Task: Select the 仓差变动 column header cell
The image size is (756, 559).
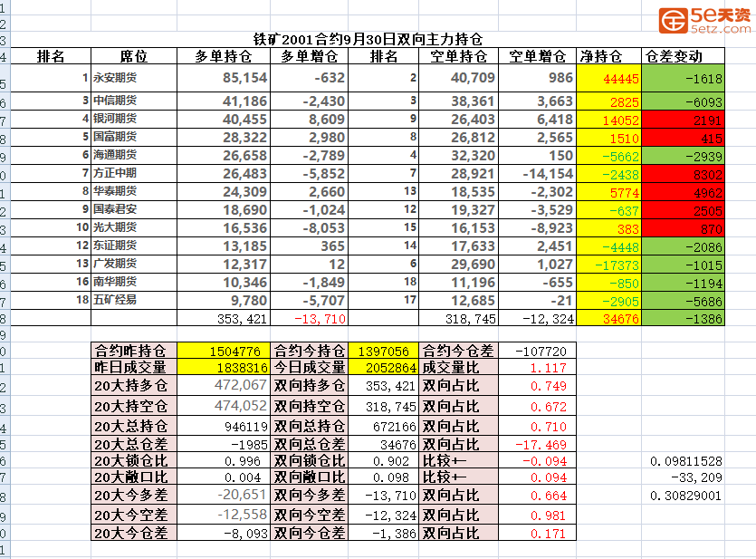Action: pos(683,56)
